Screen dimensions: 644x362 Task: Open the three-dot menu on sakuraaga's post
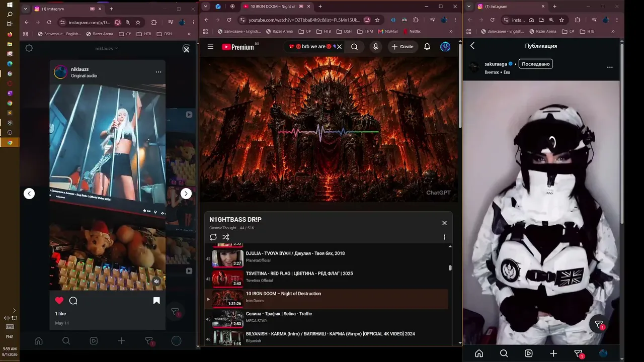(610, 67)
